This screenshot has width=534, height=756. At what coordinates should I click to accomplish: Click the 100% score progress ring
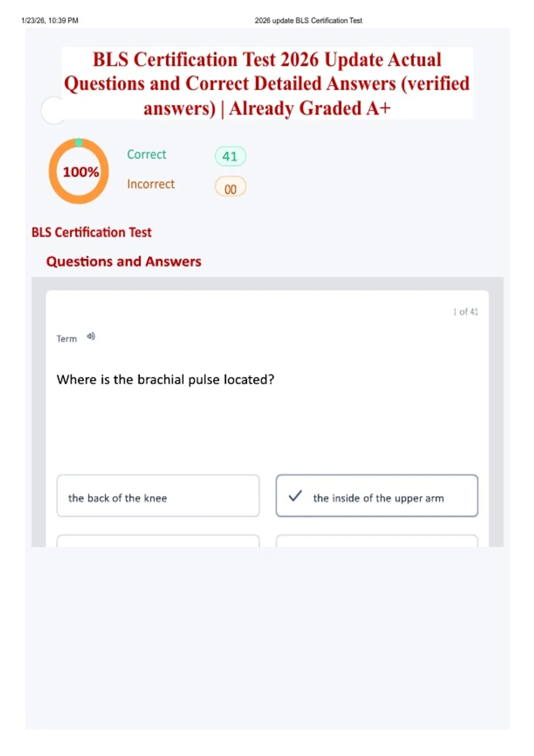click(79, 172)
